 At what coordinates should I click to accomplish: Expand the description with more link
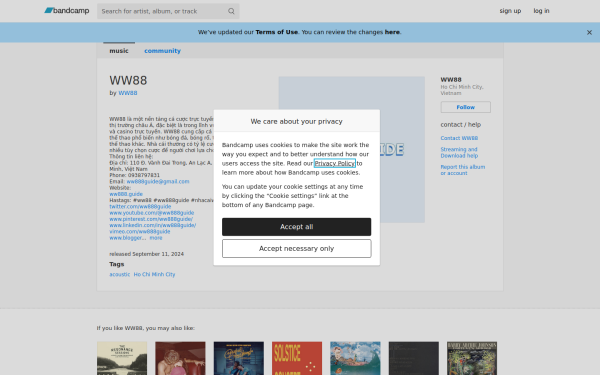156,238
